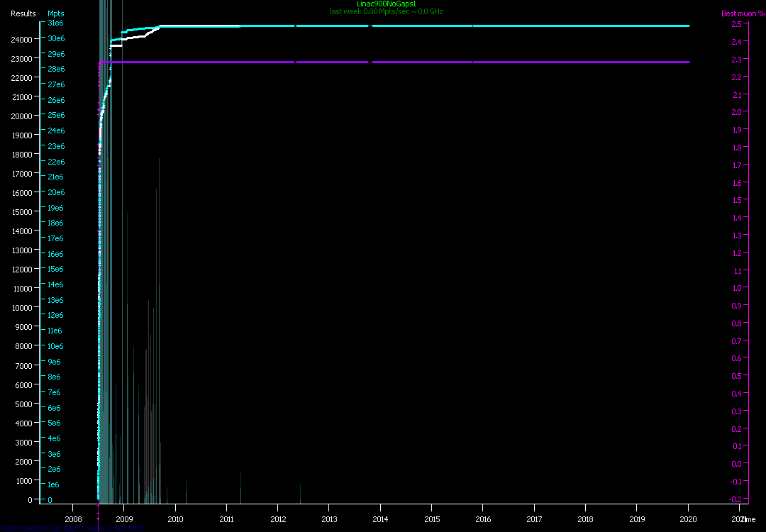The height and width of the screenshot is (532, 766).
Task: Click the 15e6 tick on Mpts axis
Action: (55, 270)
